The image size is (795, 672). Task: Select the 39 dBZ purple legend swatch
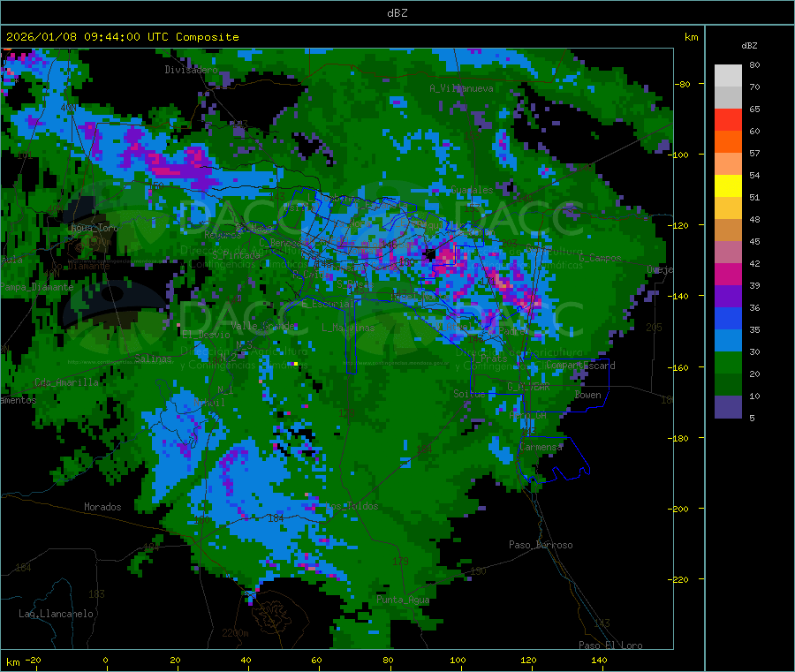coord(728,297)
